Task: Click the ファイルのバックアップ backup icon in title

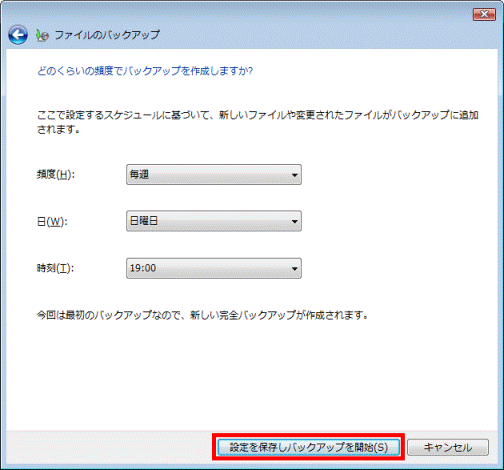Action: 42,35
